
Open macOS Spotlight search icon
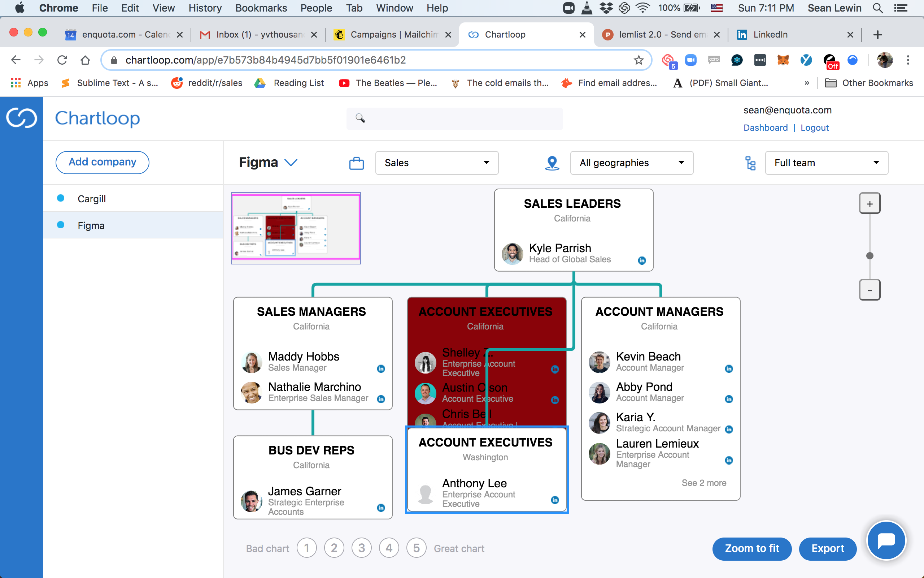878,8
